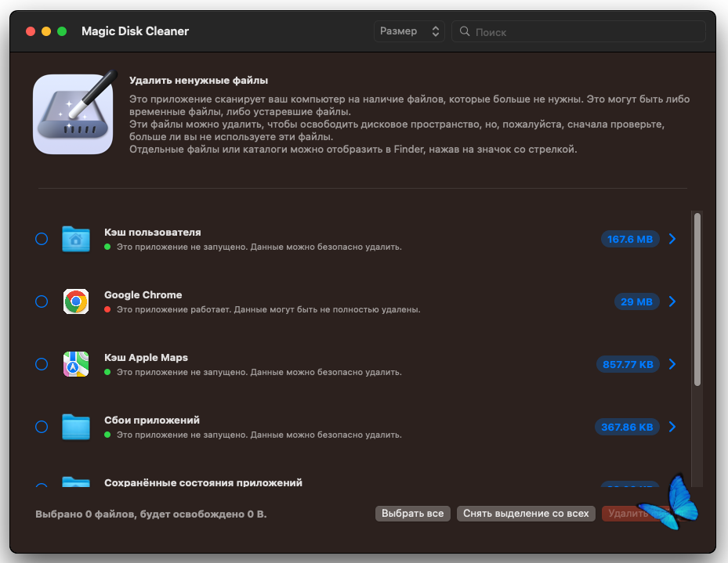728x563 pixels.
Task: Select the Google Chrome row checkbox
Action: 42,301
